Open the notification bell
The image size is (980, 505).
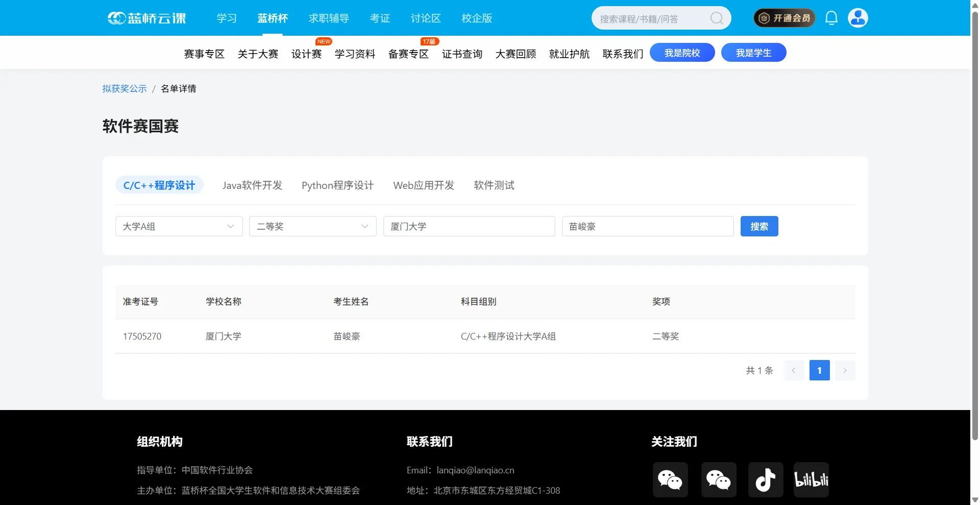[x=831, y=18]
